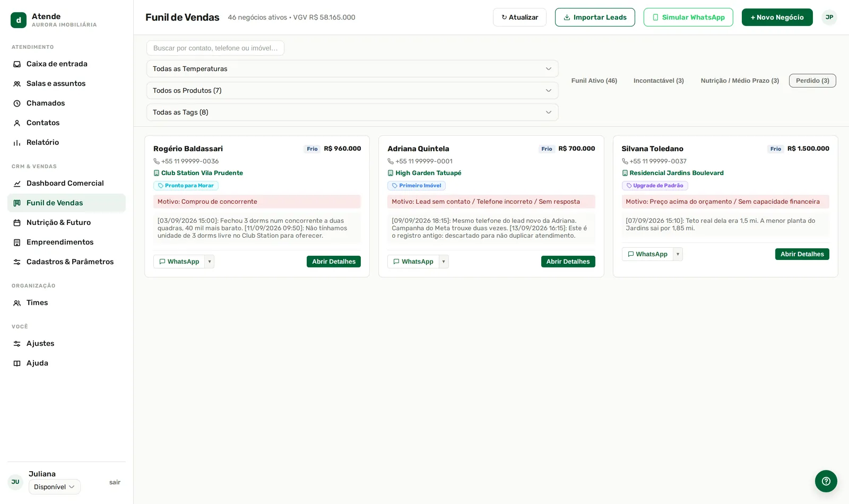
Task: Click WhatsApp button on Adriana Quintela card
Action: [413, 262]
